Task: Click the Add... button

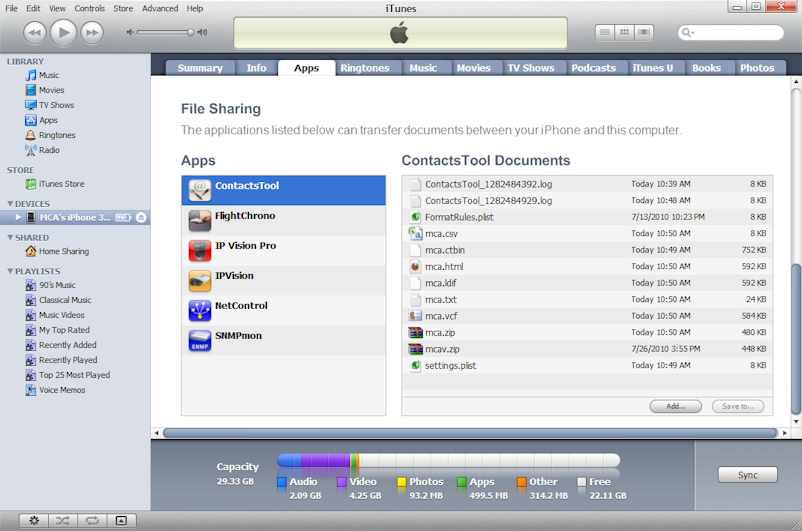Action: [x=676, y=406]
